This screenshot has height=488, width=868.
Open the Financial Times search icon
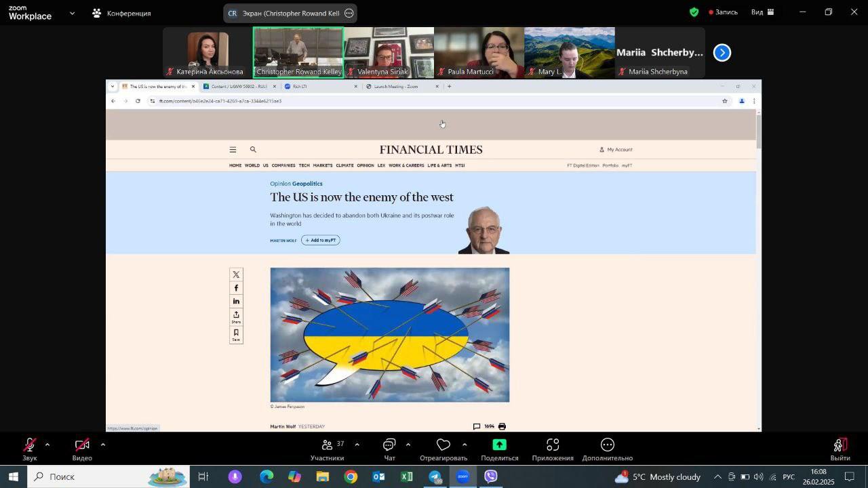click(253, 150)
